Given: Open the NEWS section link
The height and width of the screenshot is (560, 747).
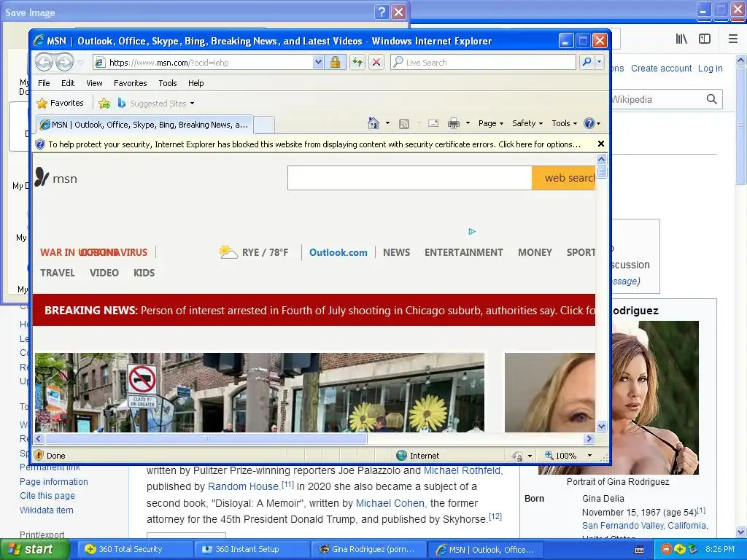Looking at the screenshot, I should (x=396, y=252).
